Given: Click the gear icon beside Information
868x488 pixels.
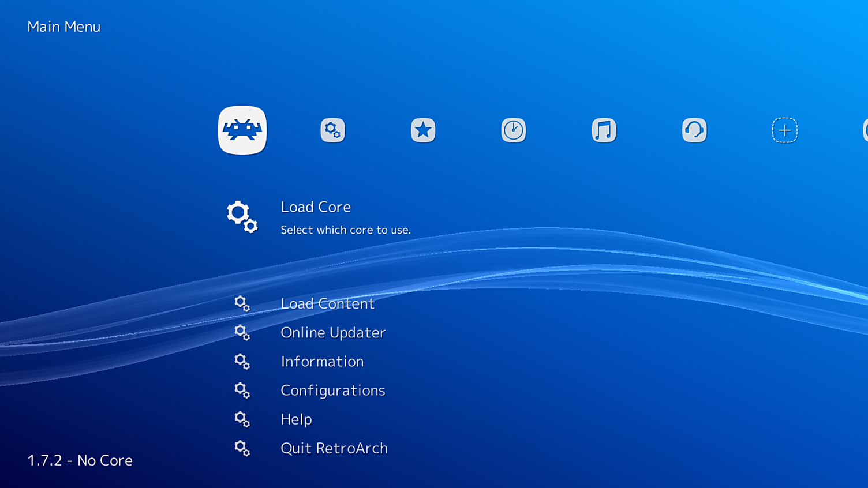Looking at the screenshot, I should coord(242,361).
